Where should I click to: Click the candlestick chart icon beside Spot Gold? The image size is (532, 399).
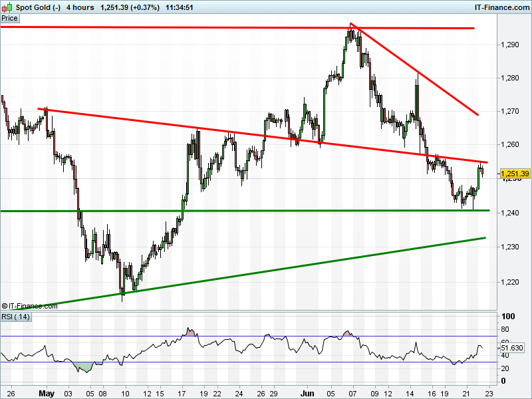(x=7, y=7)
